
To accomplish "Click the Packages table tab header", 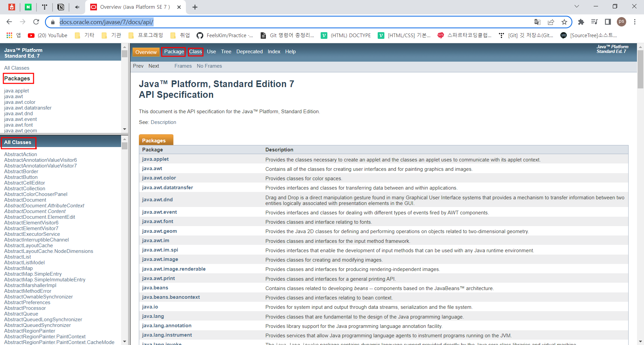I will [x=156, y=140].
